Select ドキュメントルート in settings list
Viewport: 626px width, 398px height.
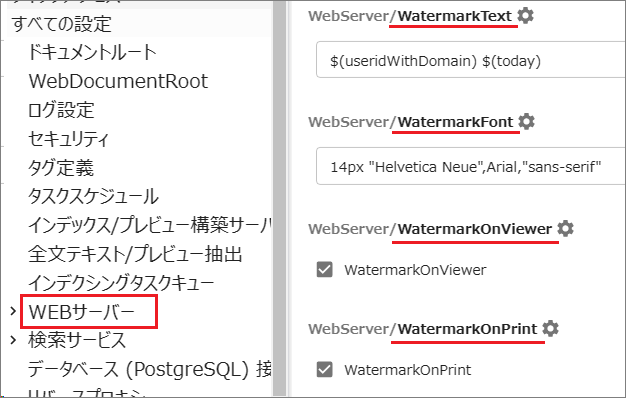(92, 52)
